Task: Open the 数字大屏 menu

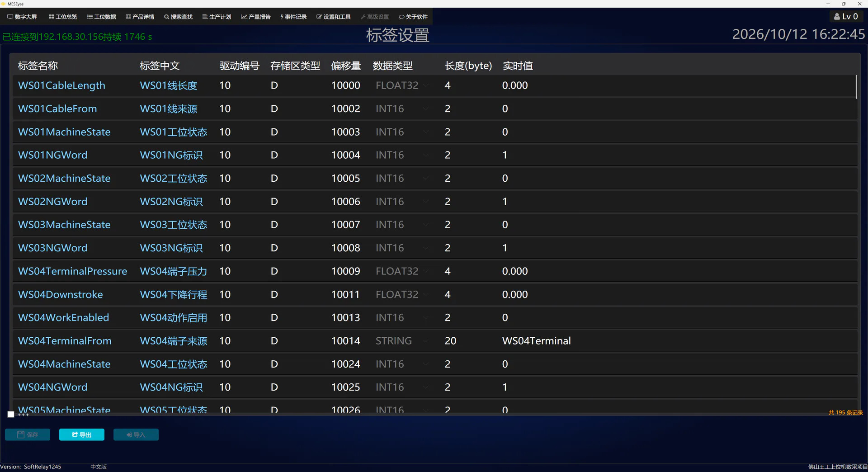Action: 22,17
